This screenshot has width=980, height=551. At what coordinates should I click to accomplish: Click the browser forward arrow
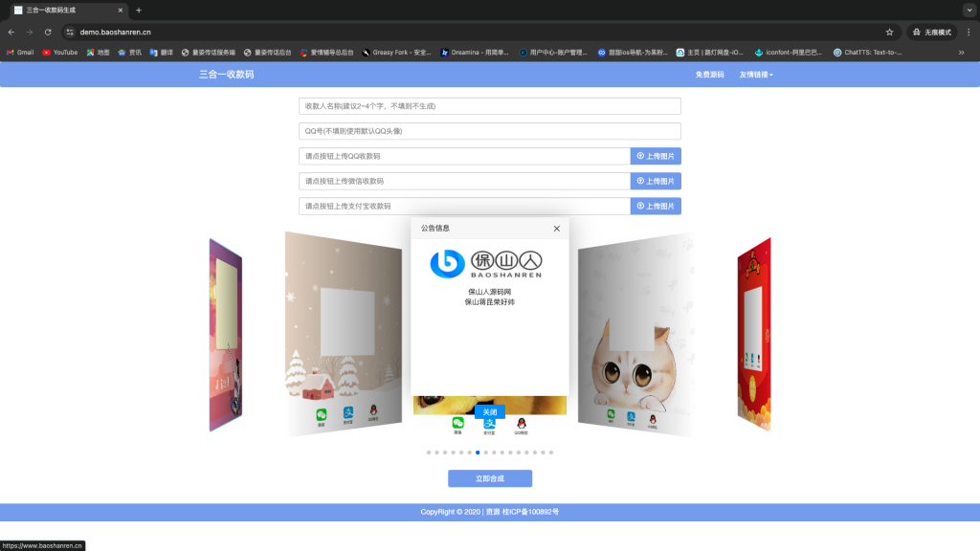coord(30,32)
